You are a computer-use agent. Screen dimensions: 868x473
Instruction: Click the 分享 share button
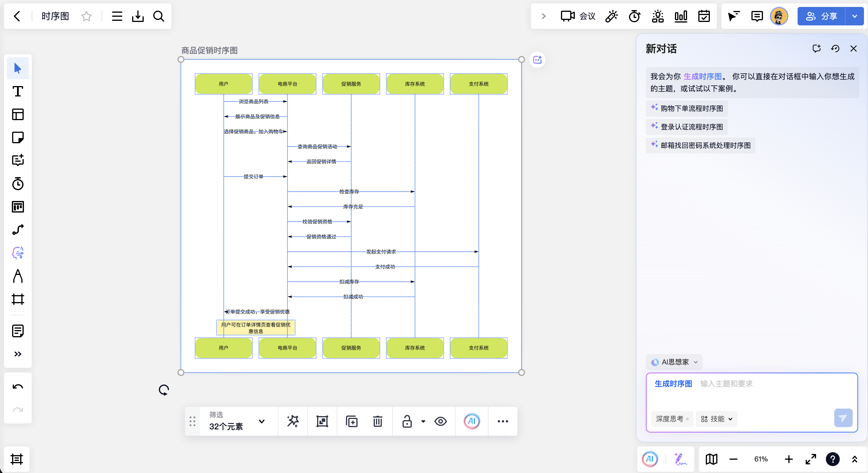click(x=822, y=16)
